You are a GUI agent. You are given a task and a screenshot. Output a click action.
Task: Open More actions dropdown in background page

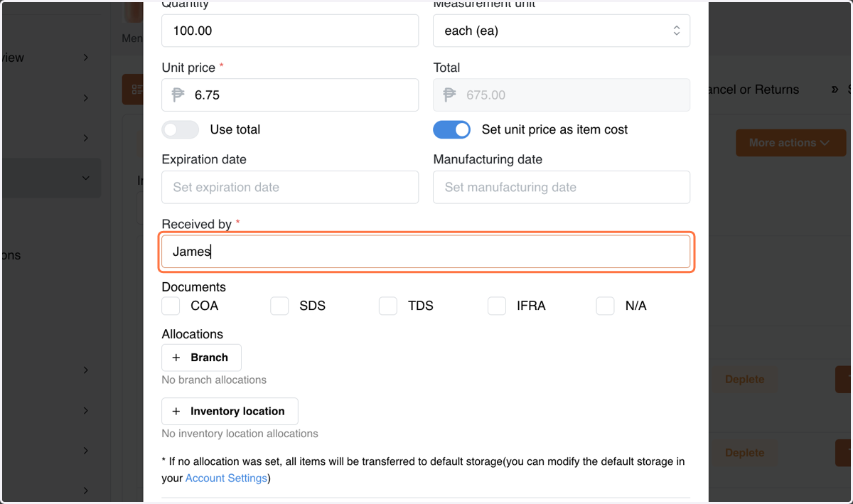tap(790, 143)
